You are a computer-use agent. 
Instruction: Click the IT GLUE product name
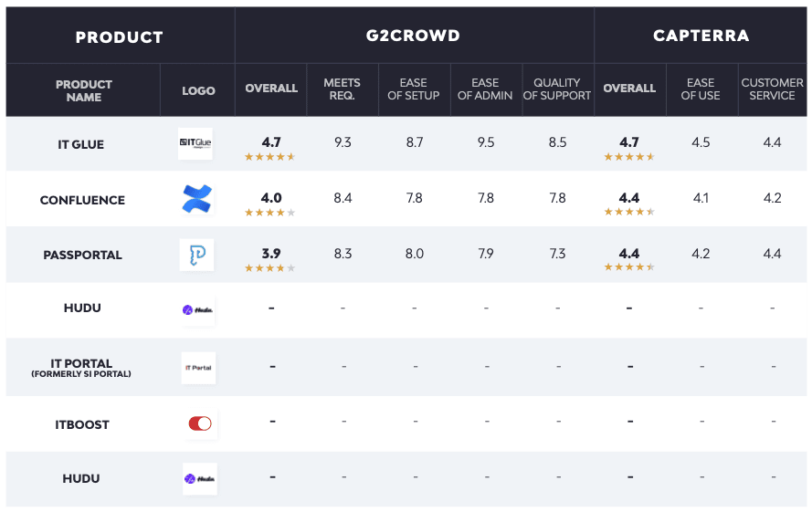pos(83,143)
